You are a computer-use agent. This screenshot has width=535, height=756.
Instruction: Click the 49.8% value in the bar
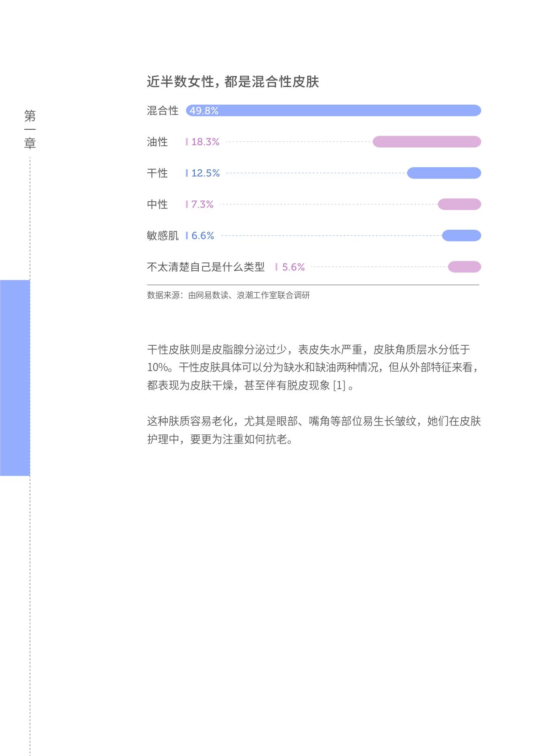pyautogui.click(x=204, y=111)
